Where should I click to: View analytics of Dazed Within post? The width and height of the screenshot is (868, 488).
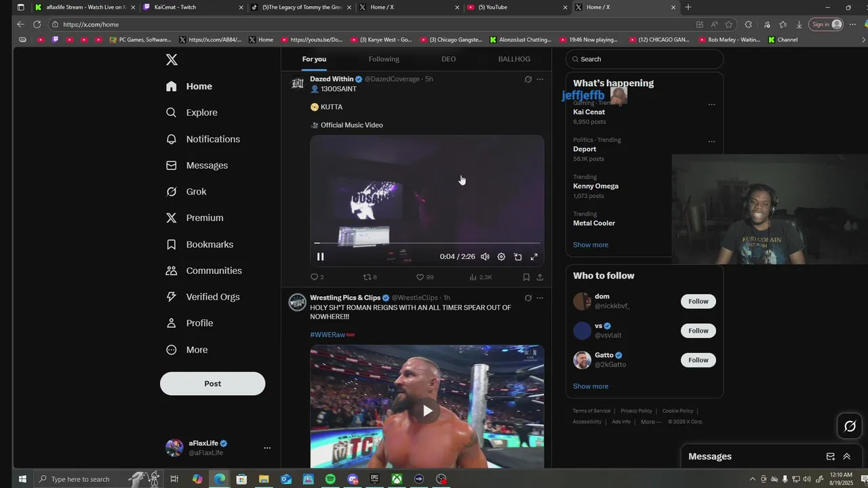click(x=480, y=277)
